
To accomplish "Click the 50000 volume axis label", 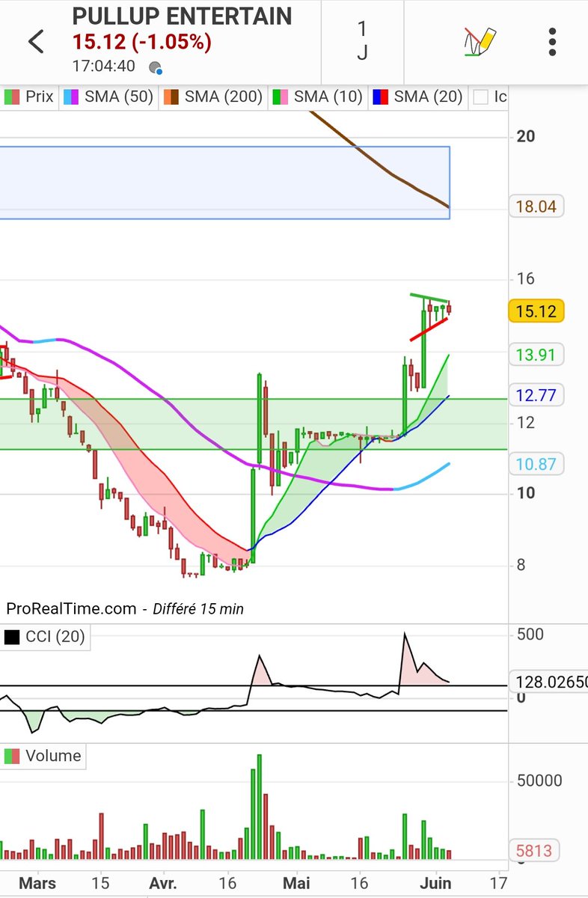I will [538, 781].
